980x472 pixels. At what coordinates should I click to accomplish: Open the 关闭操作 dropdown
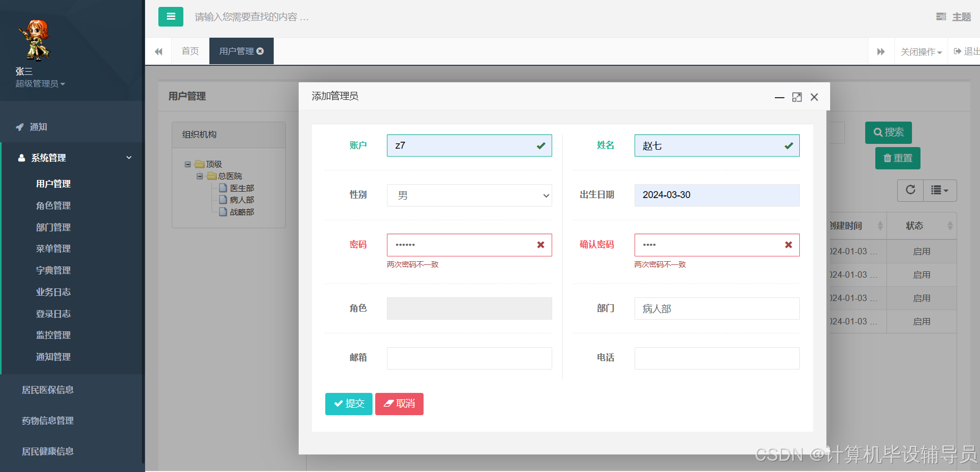pyautogui.click(x=921, y=52)
